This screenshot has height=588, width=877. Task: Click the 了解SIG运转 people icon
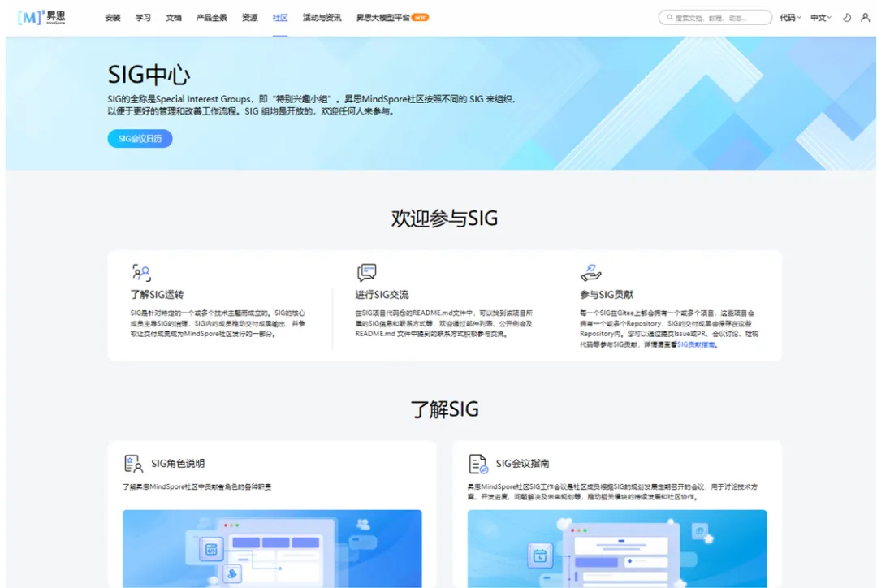141,273
